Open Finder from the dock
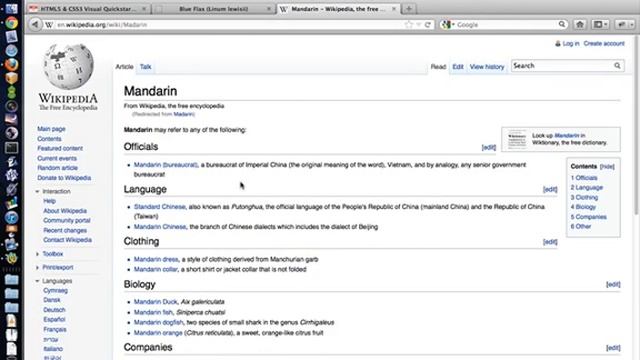 tap(11, 8)
